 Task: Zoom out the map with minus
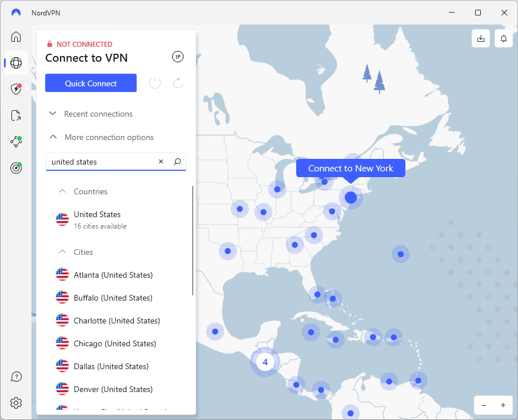pyautogui.click(x=484, y=405)
